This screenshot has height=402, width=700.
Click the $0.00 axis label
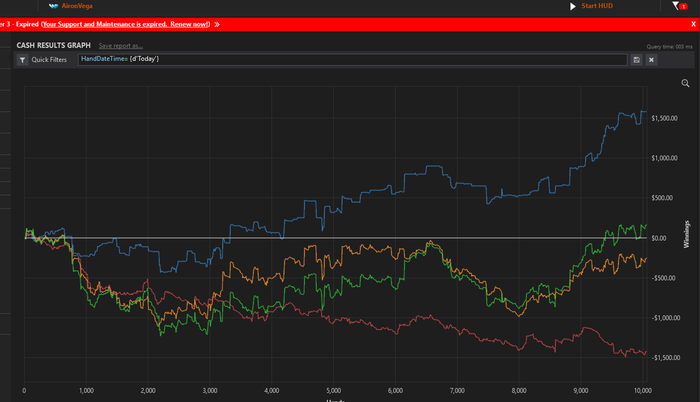[659, 238]
